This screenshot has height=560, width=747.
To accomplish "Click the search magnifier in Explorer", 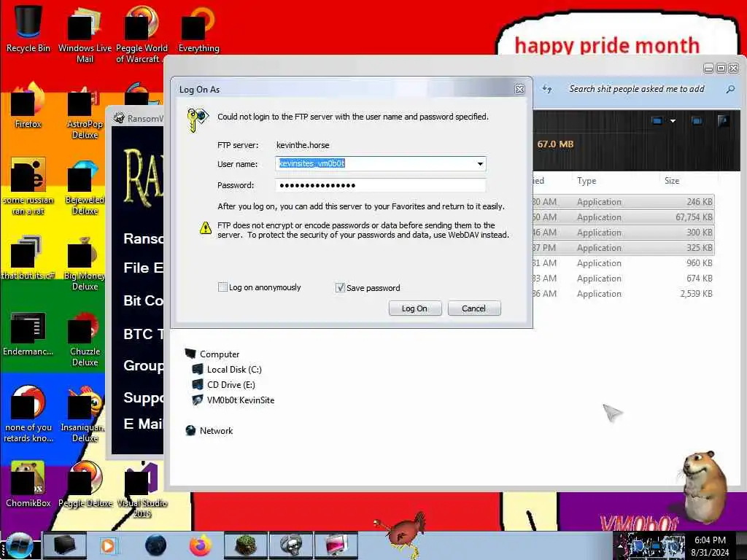I will [729, 89].
